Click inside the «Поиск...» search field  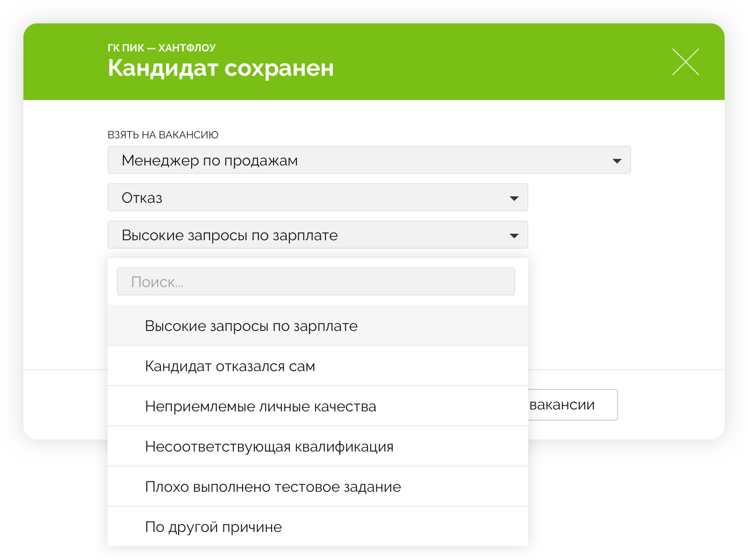click(x=316, y=281)
